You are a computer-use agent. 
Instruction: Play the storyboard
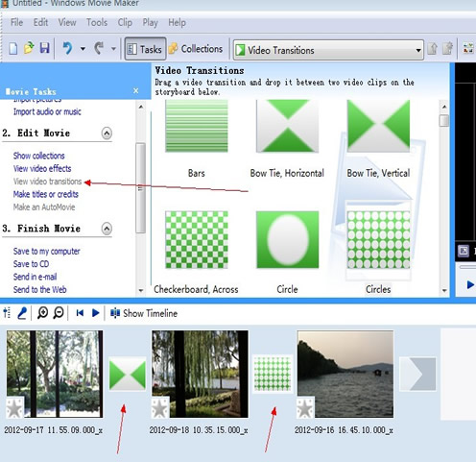coord(95,313)
